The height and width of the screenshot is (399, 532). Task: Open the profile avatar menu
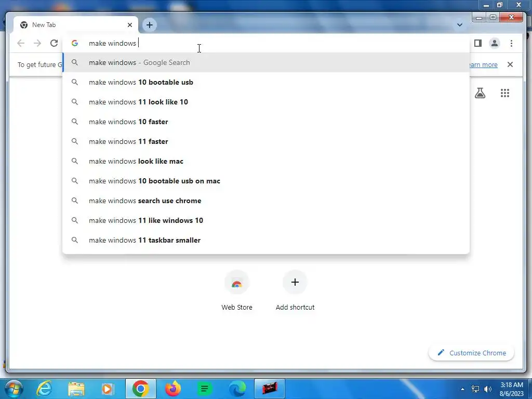(x=495, y=43)
